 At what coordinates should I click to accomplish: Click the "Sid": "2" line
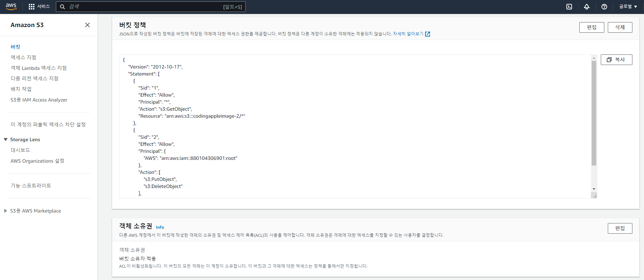pyautogui.click(x=149, y=137)
